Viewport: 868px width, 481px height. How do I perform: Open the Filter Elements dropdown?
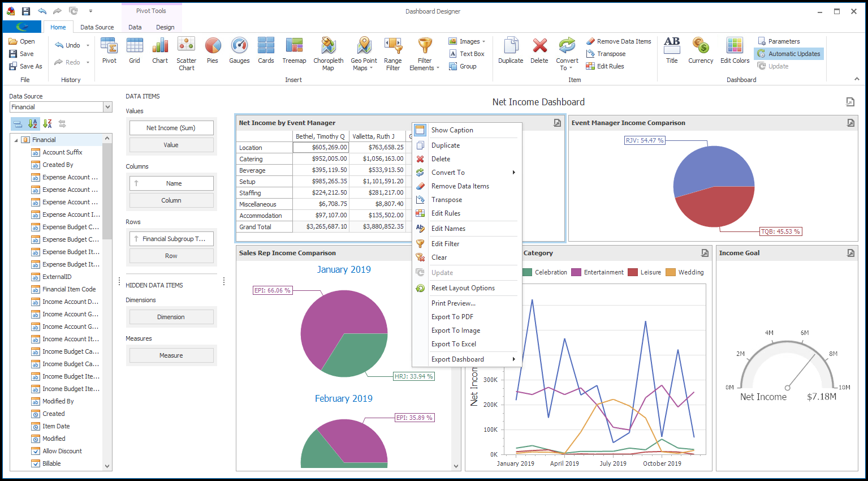point(424,54)
